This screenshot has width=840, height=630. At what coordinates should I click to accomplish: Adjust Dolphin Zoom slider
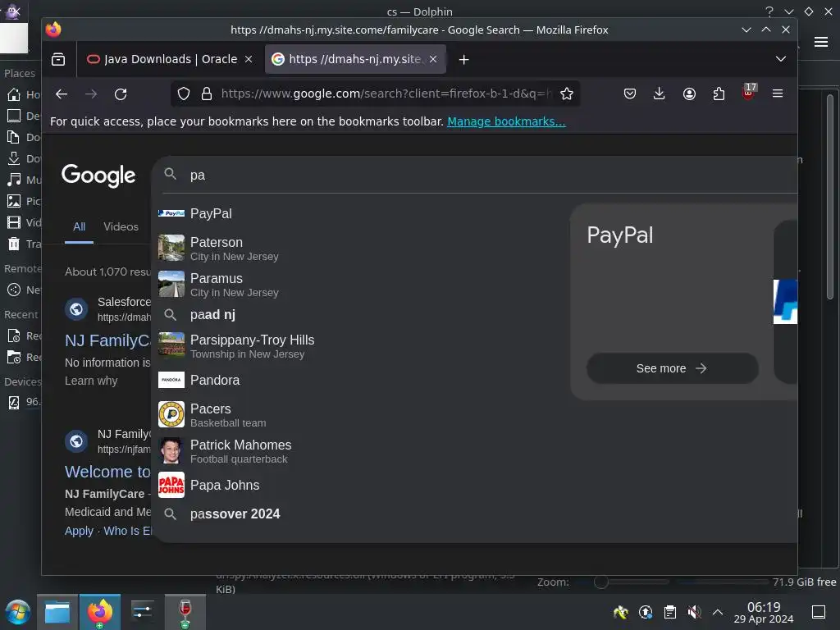click(x=601, y=582)
